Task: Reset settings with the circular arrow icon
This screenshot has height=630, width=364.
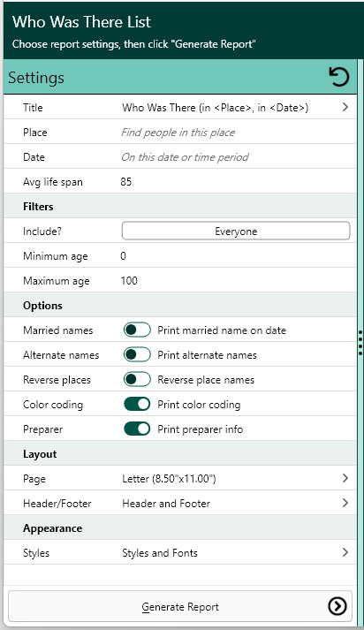Action: pyautogui.click(x=339, y=77)
